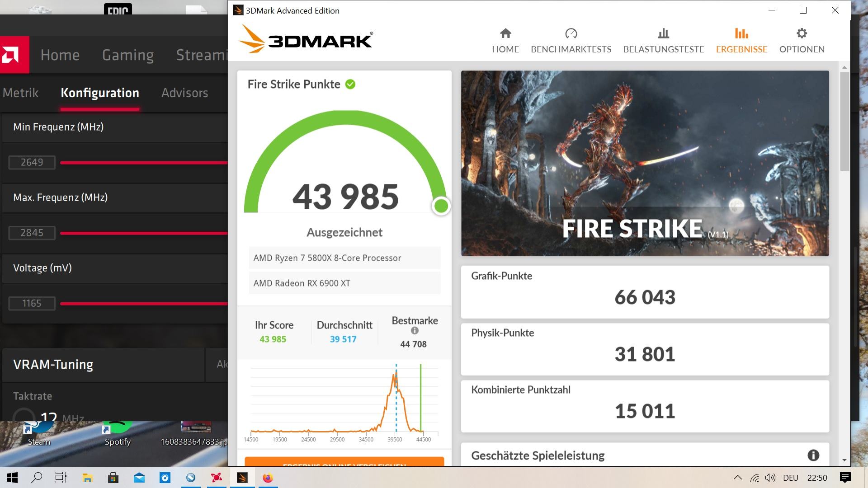Click the Min Frequenz slider track
The width and height of the screenshot is (868, 488).
[144, 163]
